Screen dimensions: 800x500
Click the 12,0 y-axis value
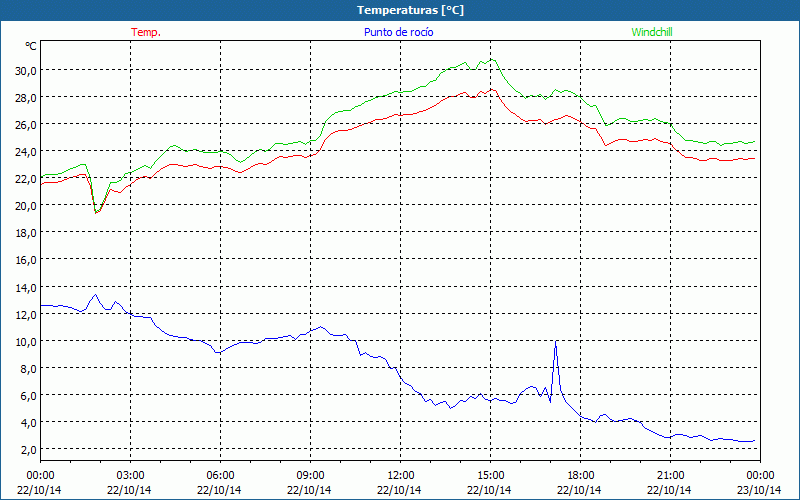[x=26, y=314]
